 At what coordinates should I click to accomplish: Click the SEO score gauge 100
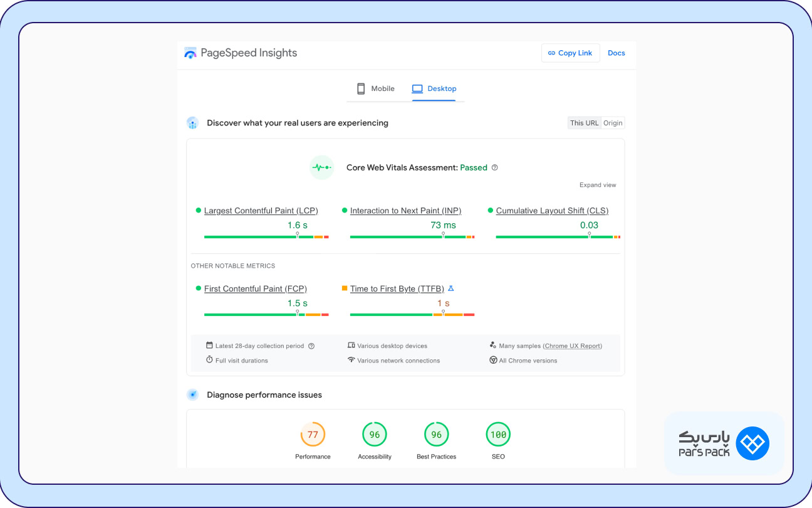coord(498,435)
